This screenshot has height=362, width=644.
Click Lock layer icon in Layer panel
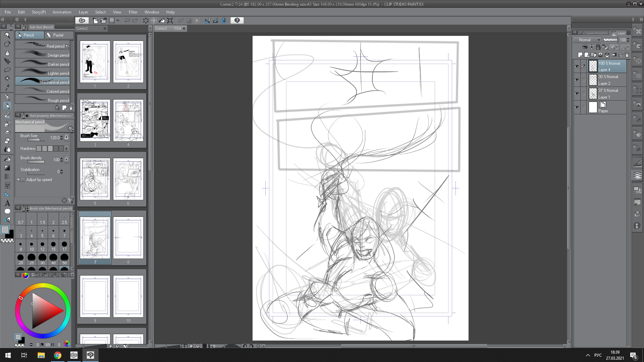(598, 47)
